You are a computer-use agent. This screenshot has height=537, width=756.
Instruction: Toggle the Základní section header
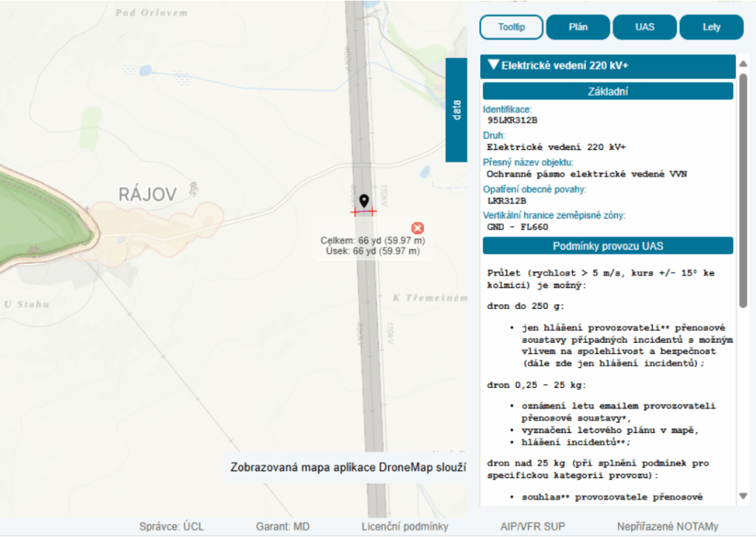tap(607, 92)
